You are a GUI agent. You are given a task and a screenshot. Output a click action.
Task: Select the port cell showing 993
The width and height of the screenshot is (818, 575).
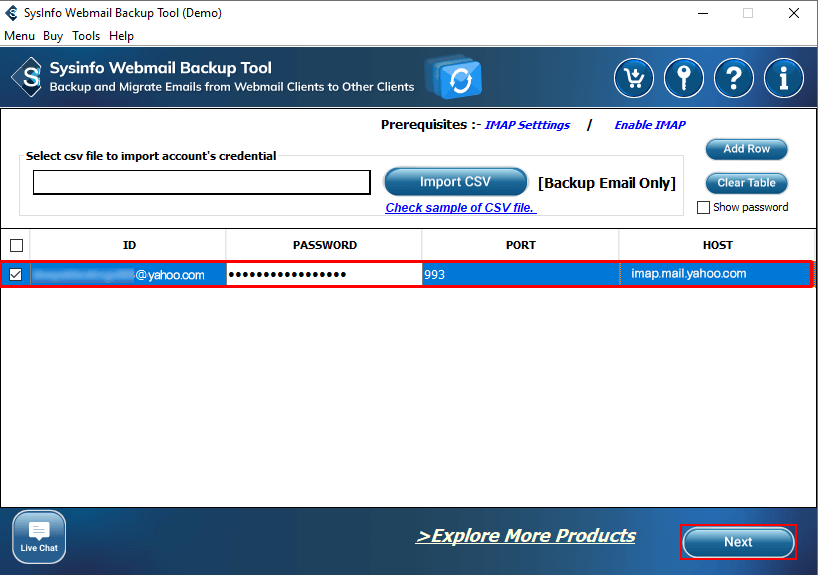coord(520,274)
